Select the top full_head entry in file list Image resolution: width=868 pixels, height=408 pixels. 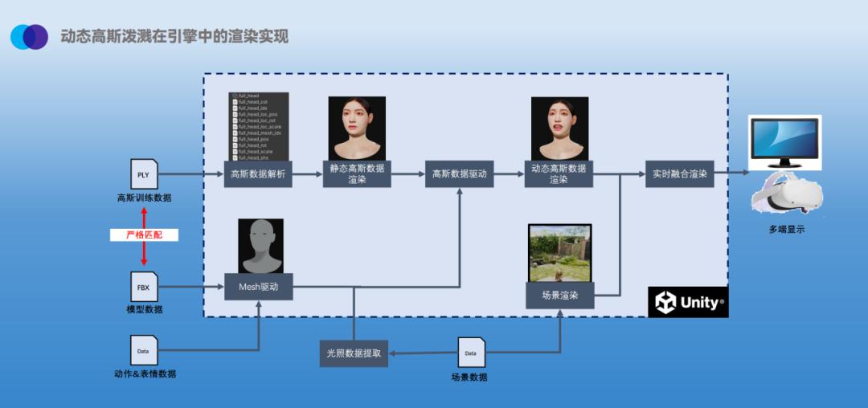[x=246, y=96]
